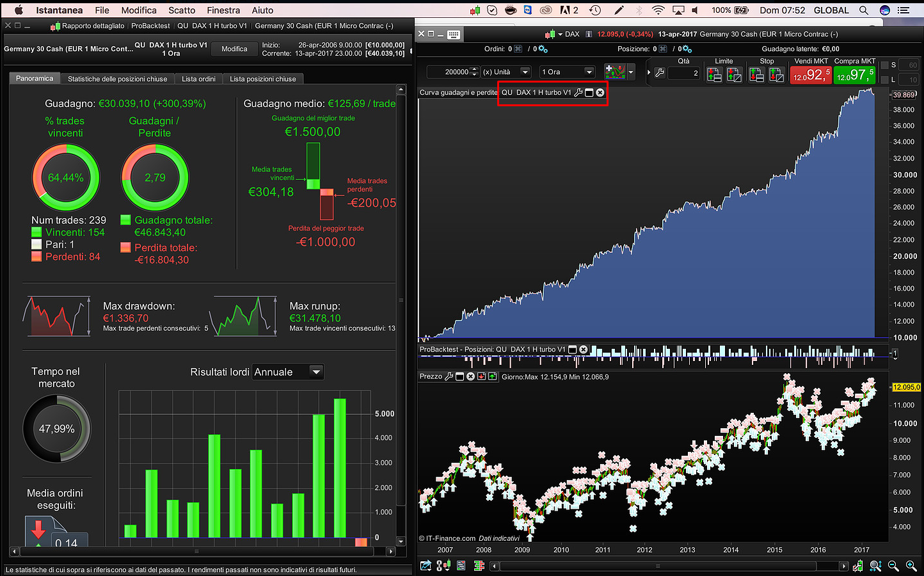Toggle the L limit checkbox
924x576 pixels.
point(885,79)
